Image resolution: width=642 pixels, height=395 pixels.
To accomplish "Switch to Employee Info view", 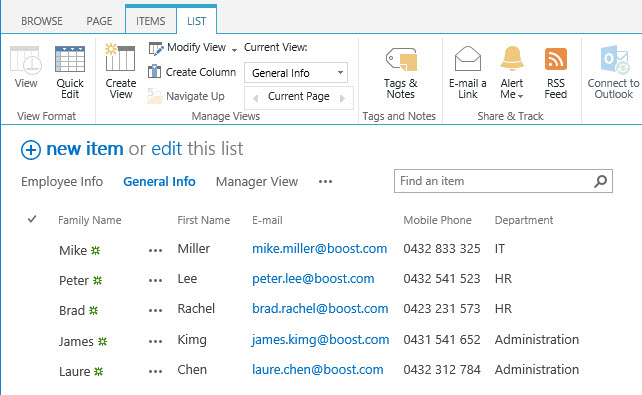I will tap(62, 181).
